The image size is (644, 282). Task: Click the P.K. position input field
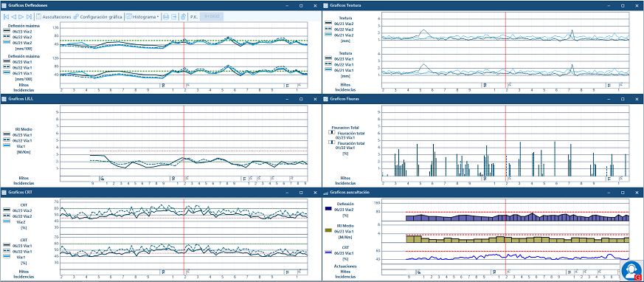point(212,17)
